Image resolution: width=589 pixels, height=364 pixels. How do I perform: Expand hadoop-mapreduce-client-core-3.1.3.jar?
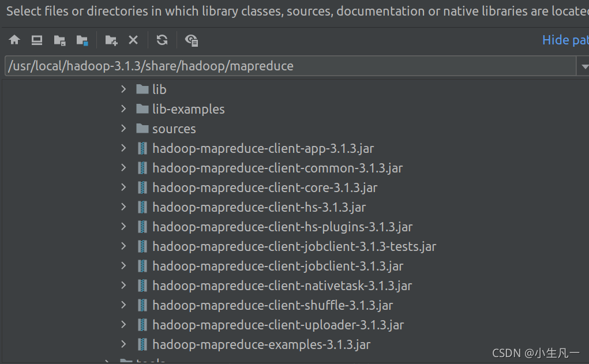[x=123, y=187]
